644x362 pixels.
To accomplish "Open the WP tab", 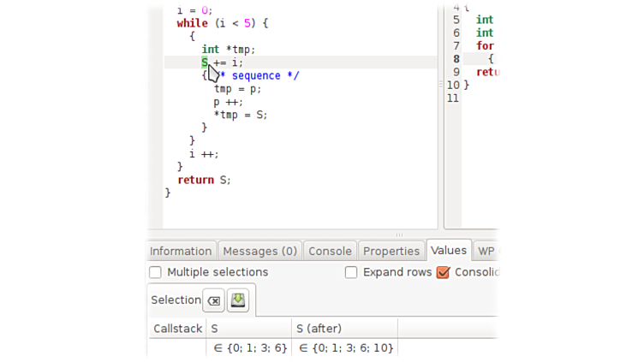I will pyautogui.click(x=486, y=251).
